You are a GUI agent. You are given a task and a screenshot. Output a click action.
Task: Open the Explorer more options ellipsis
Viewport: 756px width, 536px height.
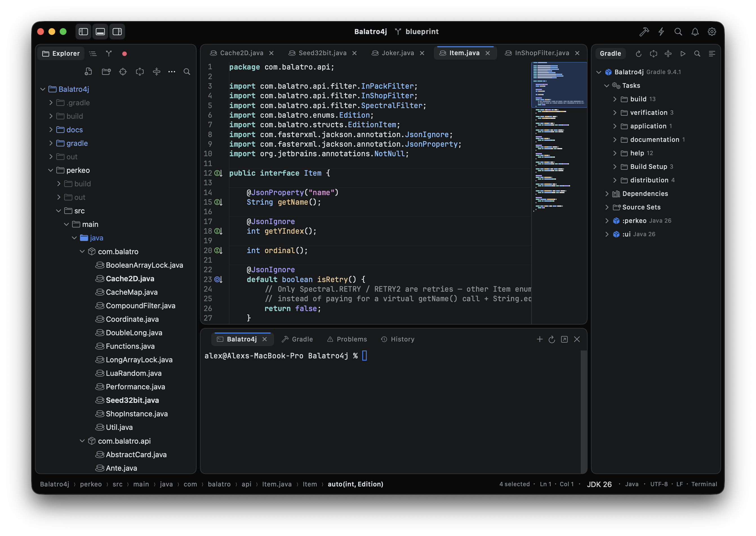coord(172,72)
